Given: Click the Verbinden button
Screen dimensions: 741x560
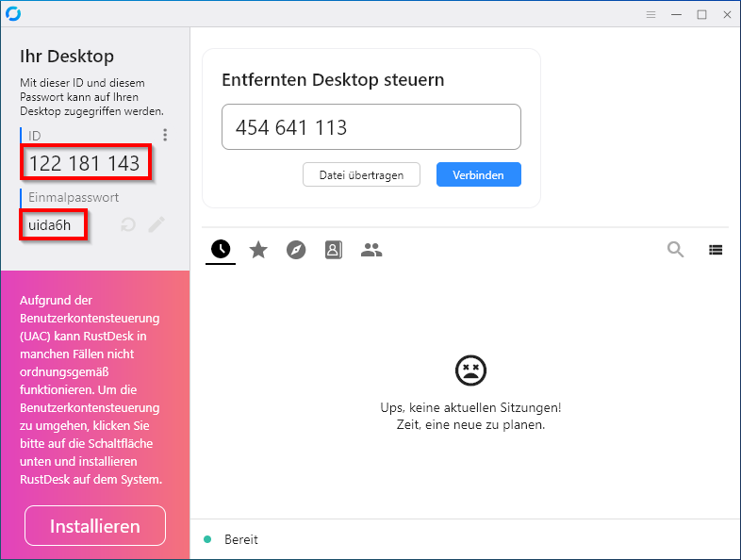Looking at the screenshot, I should point(478,174).
